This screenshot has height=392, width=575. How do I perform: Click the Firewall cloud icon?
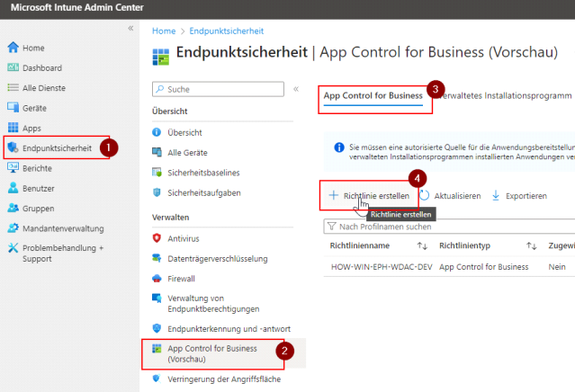[x=157, y=279]
